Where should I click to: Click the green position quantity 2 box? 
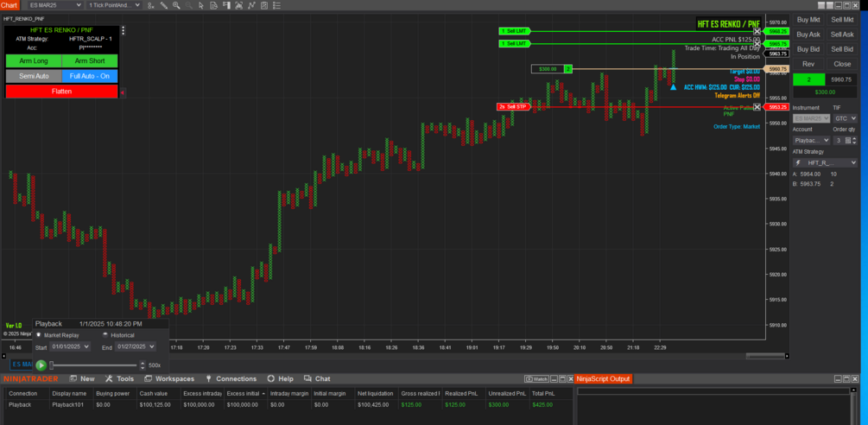click(808, 80)
